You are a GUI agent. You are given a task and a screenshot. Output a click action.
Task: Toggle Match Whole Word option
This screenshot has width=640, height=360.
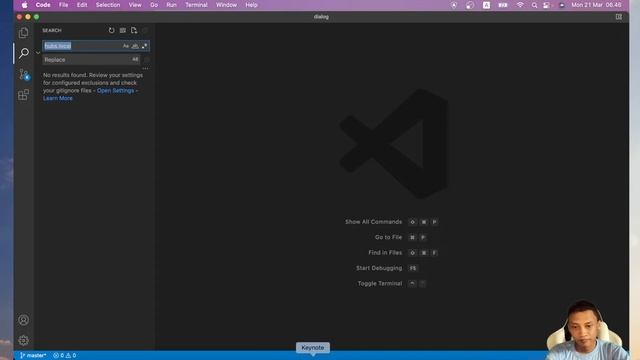click(x=135, y=46)
